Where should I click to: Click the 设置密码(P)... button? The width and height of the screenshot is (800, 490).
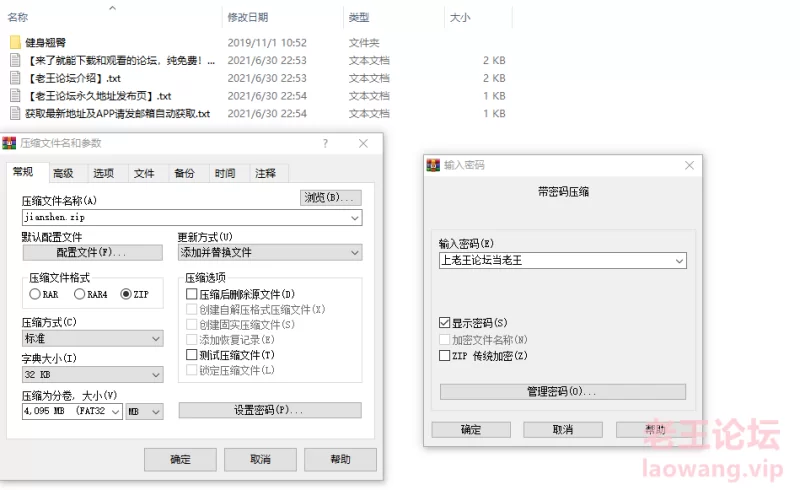270,410
